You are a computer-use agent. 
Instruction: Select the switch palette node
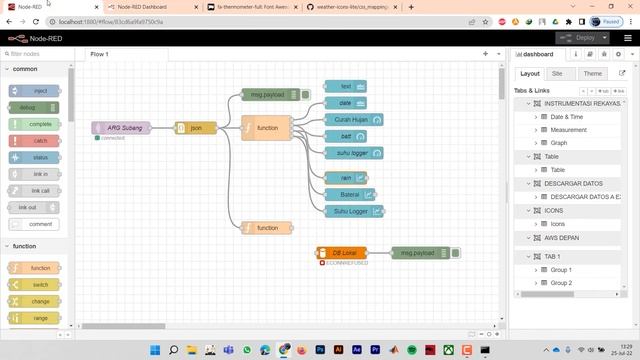[34, 284]
